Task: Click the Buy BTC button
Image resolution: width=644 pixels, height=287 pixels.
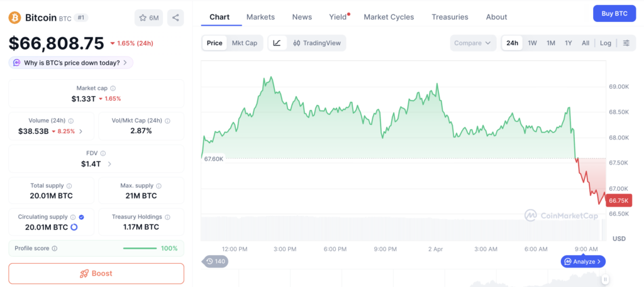Action: (614, 14)
